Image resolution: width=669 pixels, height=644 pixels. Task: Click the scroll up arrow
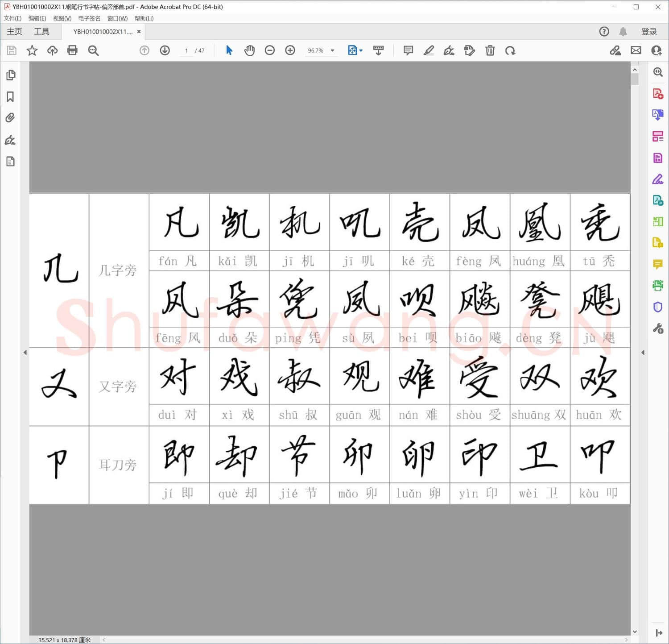(635, 70)
